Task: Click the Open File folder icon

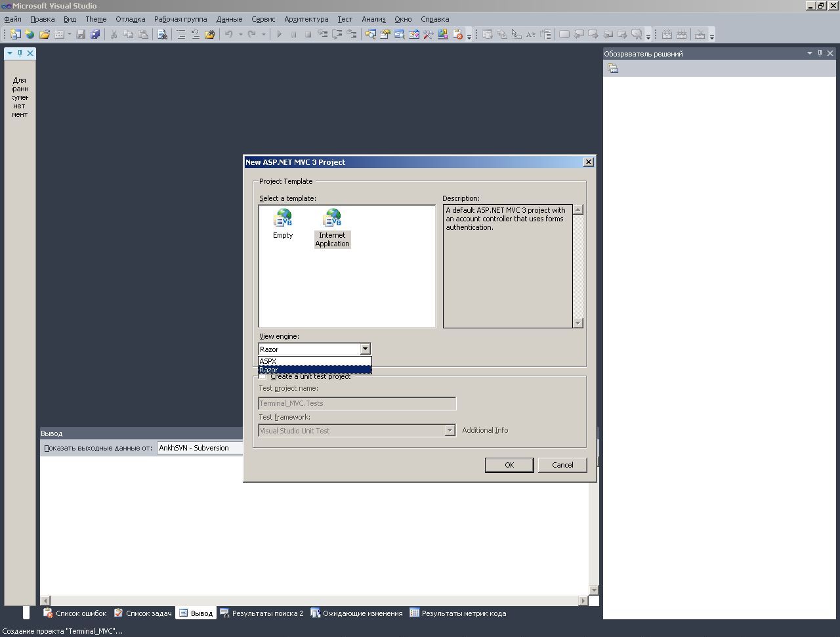Action: tap(45, 34)
